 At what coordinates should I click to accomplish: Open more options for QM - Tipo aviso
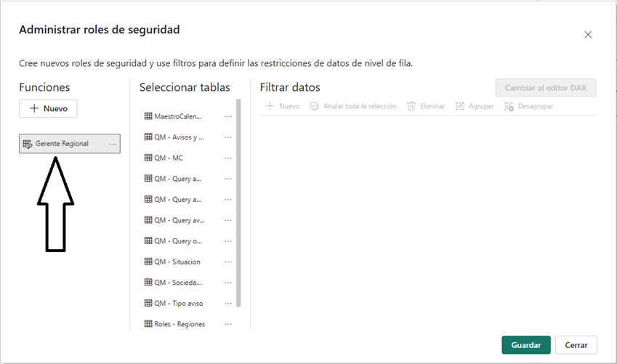(228, 303)
